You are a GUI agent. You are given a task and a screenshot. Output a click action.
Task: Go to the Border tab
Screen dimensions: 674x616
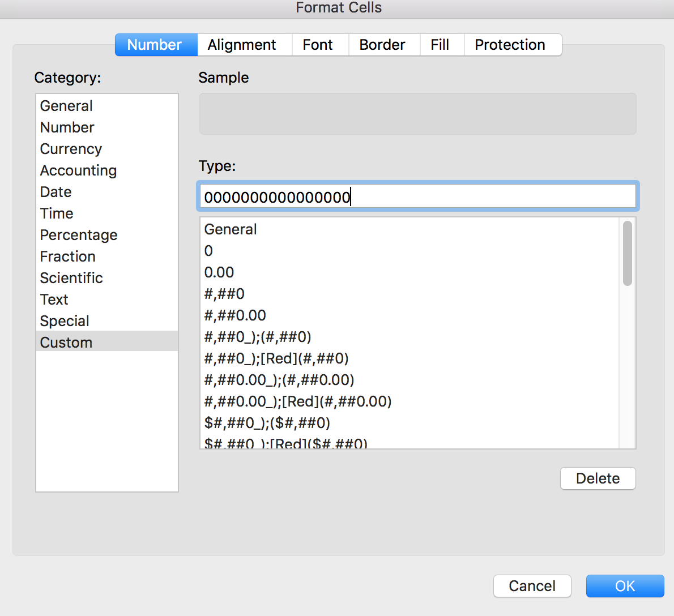(x=382, y=45)
